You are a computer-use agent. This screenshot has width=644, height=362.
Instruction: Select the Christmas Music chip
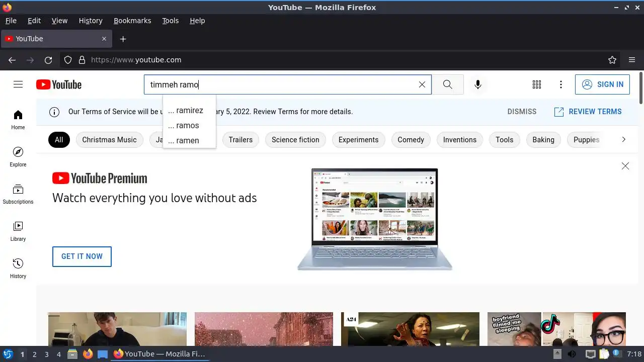109,140
